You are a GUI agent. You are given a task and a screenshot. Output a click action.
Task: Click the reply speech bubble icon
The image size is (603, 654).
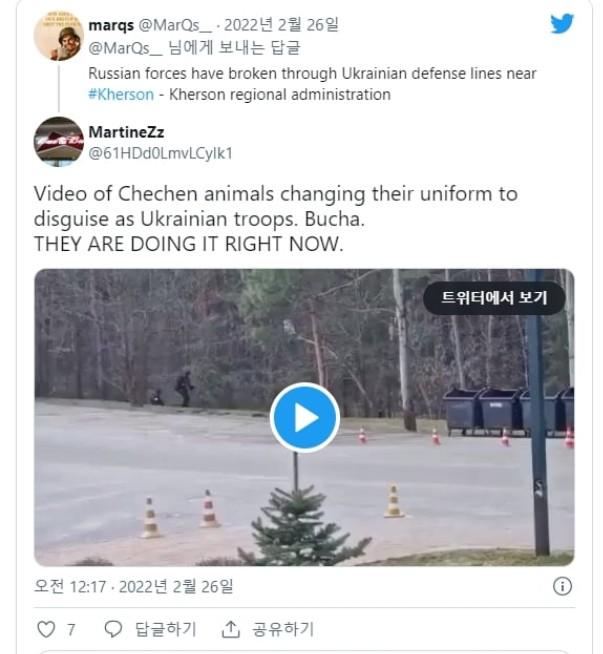pyautogui.click(x=113, y=629)
